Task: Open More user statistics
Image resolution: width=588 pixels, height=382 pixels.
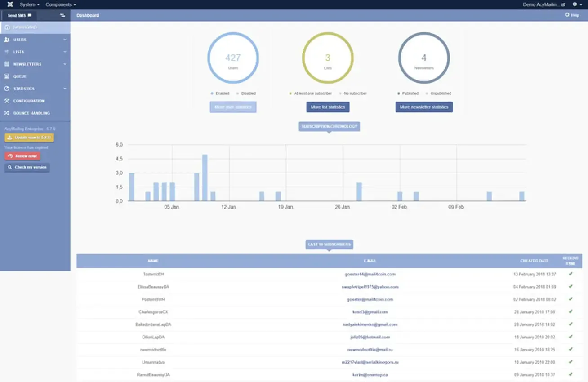Action: (233, 107)
